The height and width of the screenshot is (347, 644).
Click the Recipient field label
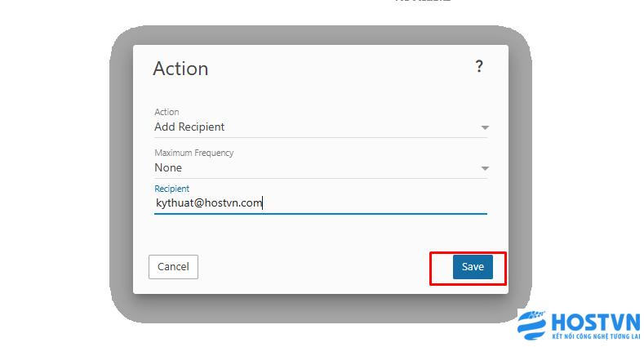point(171,189)
